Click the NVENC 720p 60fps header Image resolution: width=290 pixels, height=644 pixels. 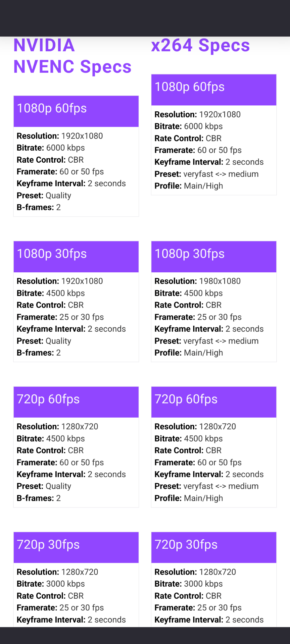point(76,402)
